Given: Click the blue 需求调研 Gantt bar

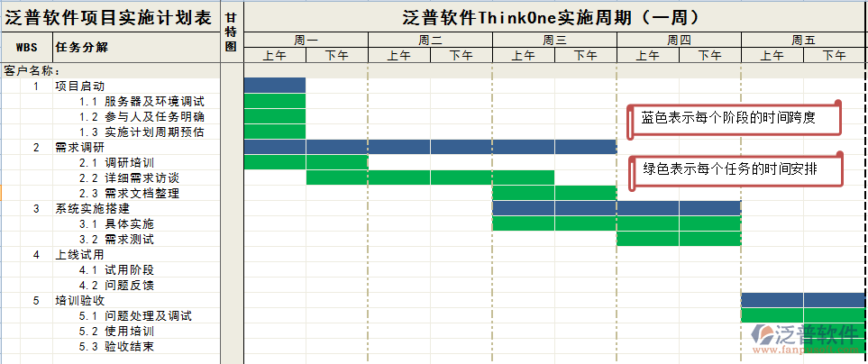Looking at the screenshot, I should click(430, 147).
